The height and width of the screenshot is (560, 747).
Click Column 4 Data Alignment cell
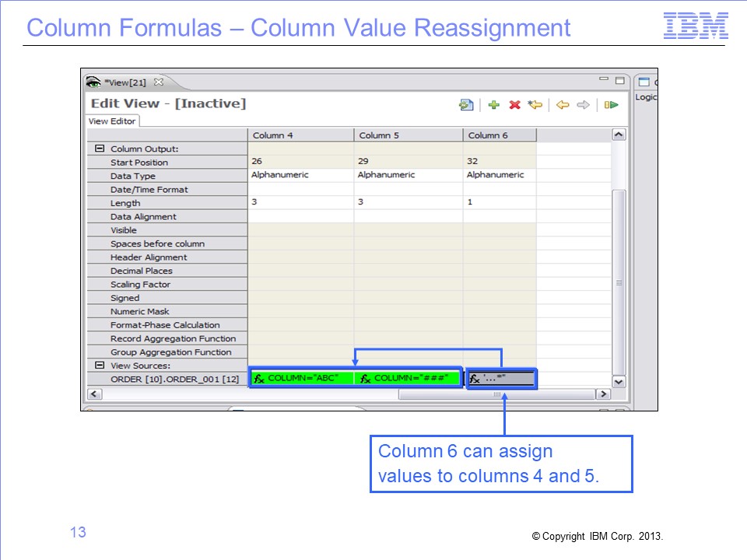pos(300,215)
